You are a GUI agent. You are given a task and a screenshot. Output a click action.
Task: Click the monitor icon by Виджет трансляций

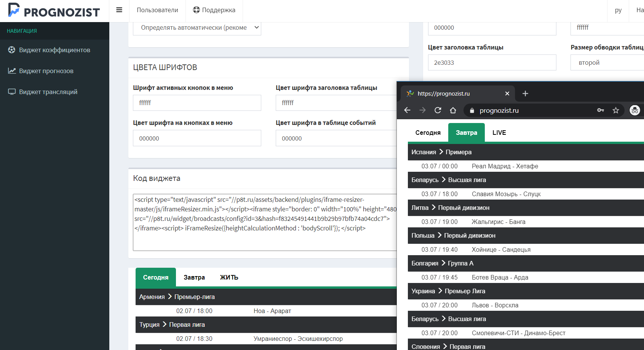12,92
